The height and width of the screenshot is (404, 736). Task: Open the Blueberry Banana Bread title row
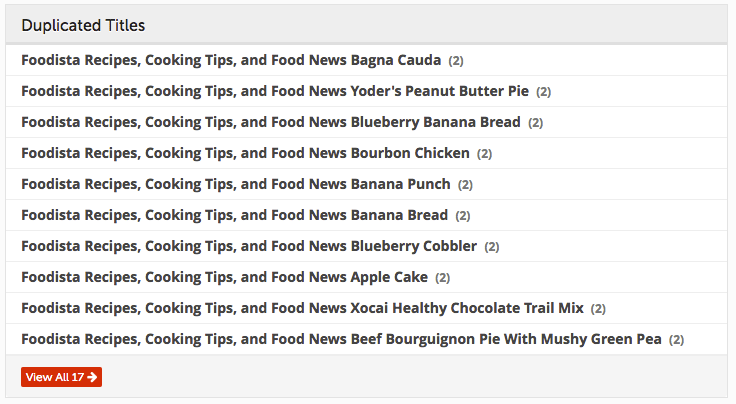pos(270,122)
